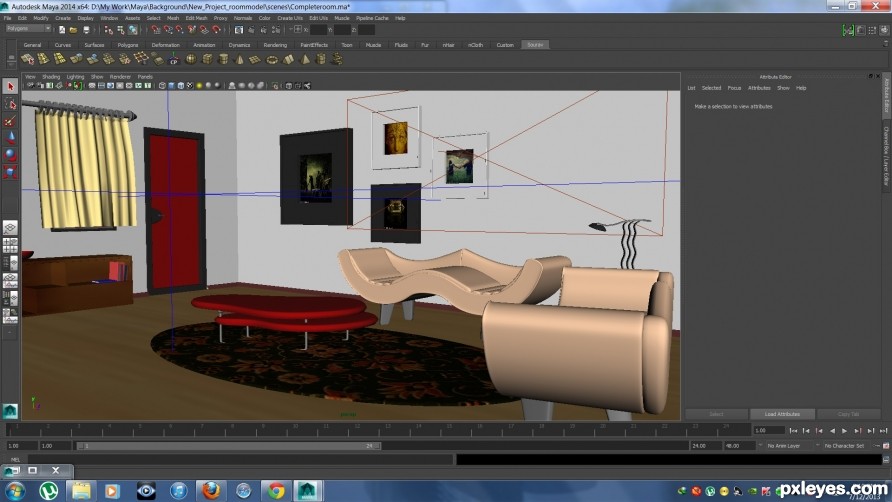Image resolution: width=892 pixels, height=502 pixels.
Task: Switch to the Rendering shelf tab
Action: tap(275, 45)
